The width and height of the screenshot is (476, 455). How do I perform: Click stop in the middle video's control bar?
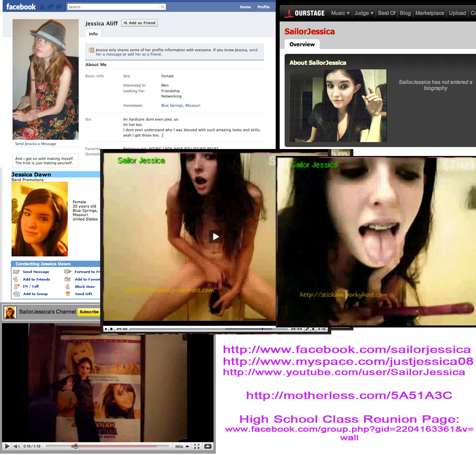pos(111,329)
